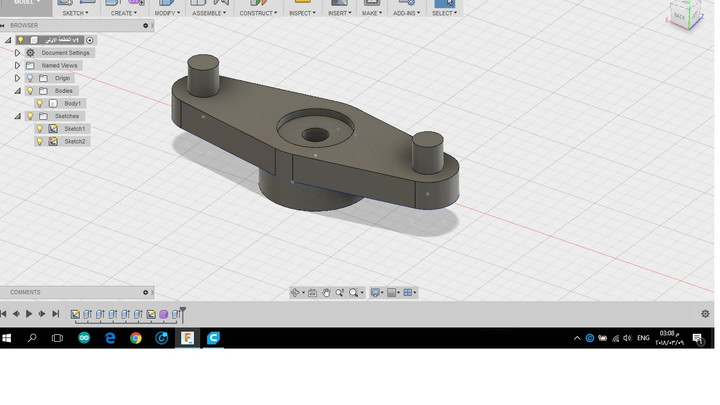The width and height of the screenshot is (720, 405).
Task: Hide the Bodies folder via lightbulb
Action: [30, 91]
